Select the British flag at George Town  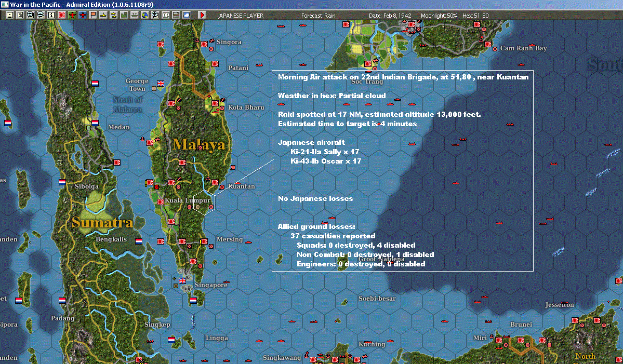161,84
